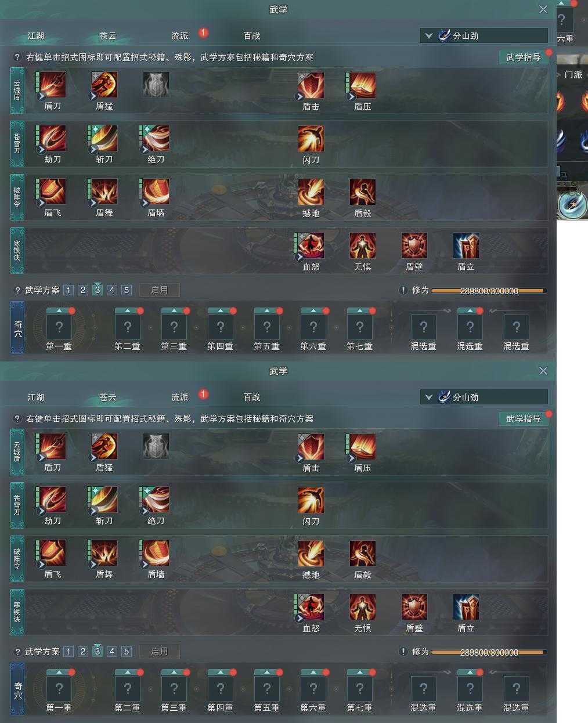Click the last 混选重 slot in lower window
This screenshot has width=588, height=723.
point(516,689)
